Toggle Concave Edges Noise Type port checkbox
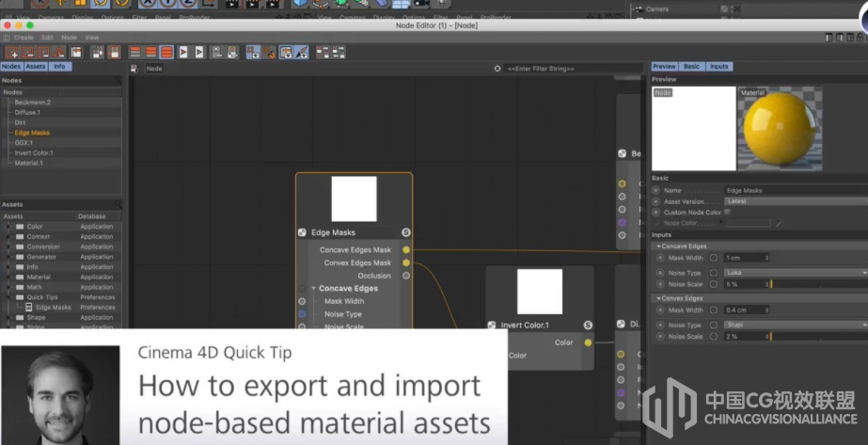This screenshot has height=445, width=868. [714, 273]
